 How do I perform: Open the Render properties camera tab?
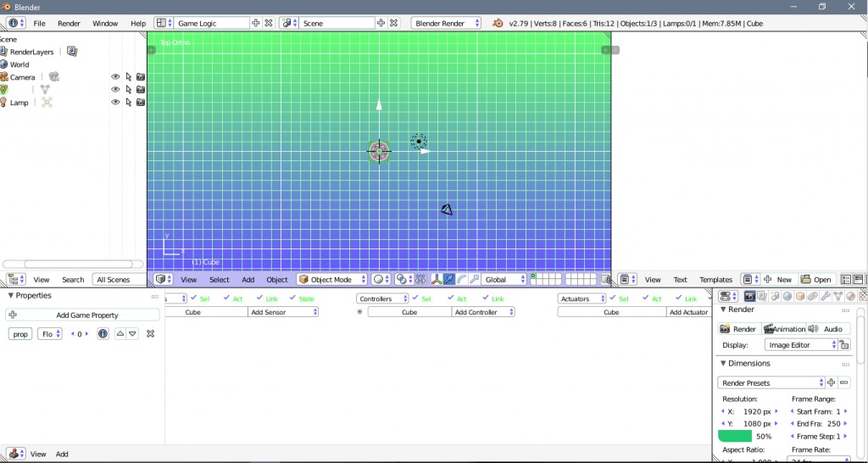tap(749, 296)
